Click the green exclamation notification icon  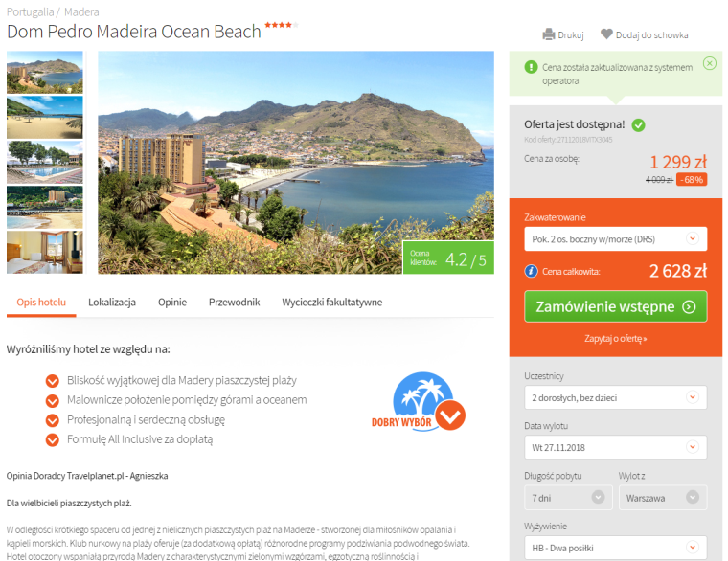[531, 67]
